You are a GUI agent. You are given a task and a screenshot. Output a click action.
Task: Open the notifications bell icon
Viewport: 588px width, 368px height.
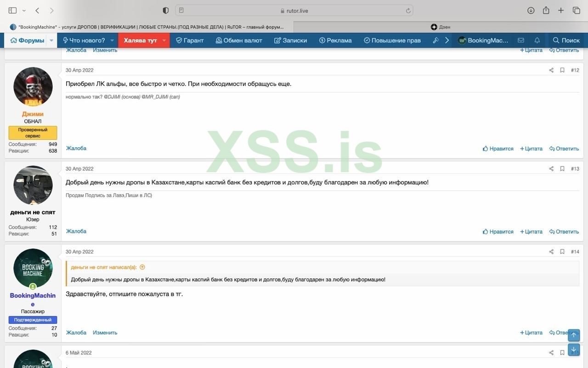pos(537,40)
